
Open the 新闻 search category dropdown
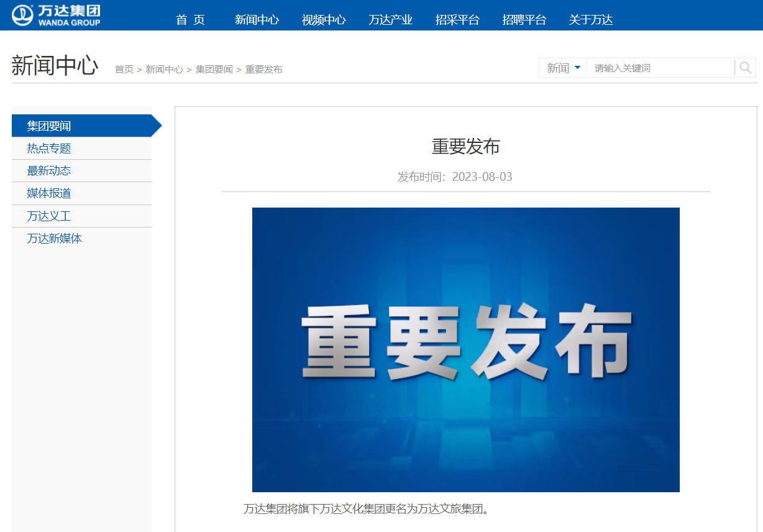tap(563, 68)
